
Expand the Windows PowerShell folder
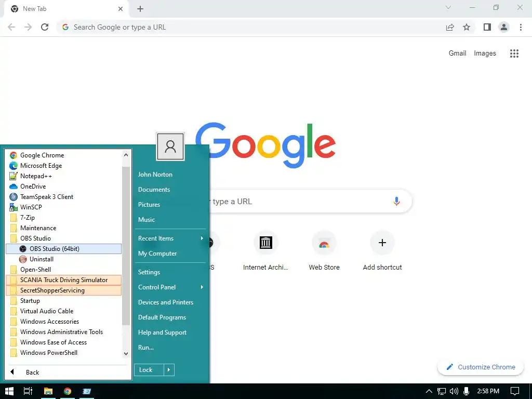click(63, 353)
